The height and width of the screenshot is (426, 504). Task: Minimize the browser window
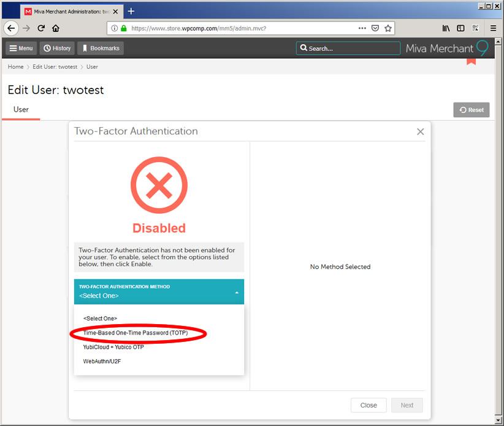481,6
